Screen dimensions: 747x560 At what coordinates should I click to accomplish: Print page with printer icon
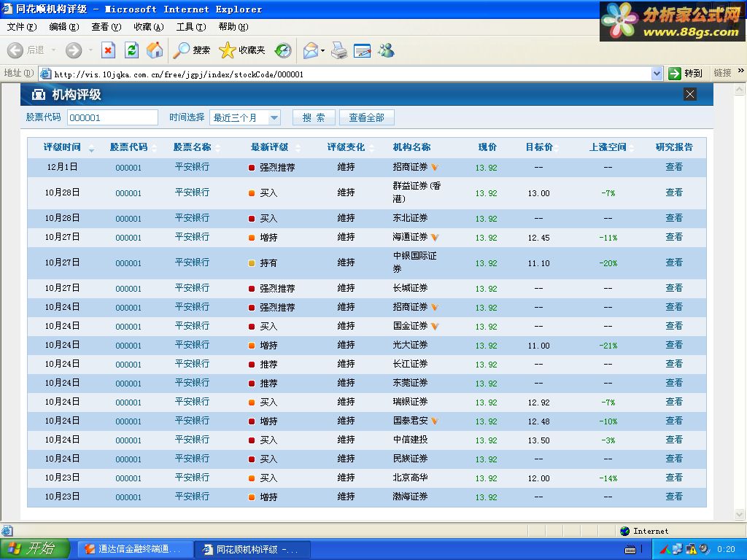[x=339, y=50]
